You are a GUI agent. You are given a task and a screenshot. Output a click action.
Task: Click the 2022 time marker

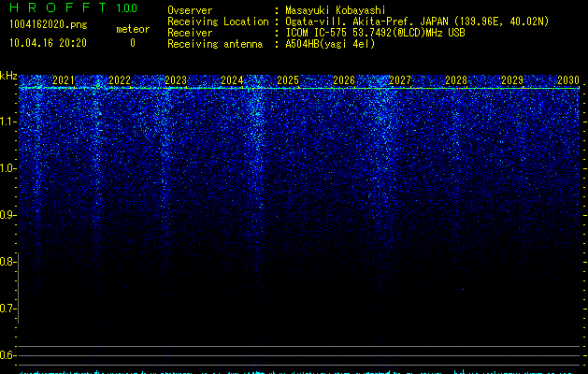coord(120,80)
